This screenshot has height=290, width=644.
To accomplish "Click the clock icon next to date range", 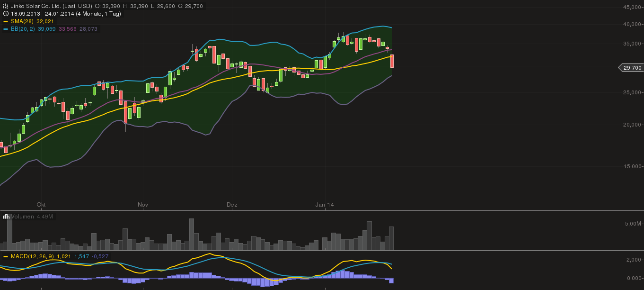I will coord(6,14).
